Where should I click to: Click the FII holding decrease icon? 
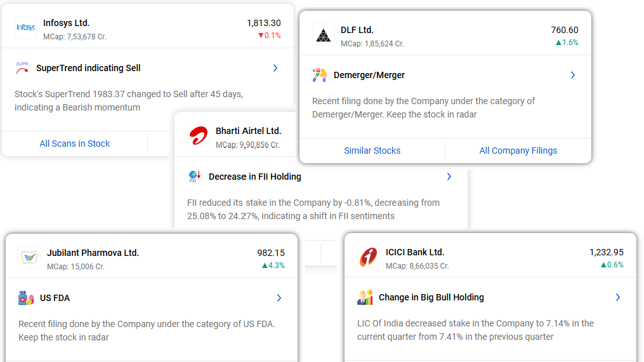click(x=194, y=177)
